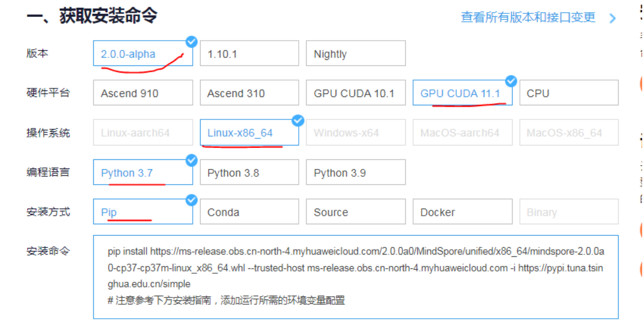This screenshot has height=323, width=644.
Task: Click the checkmark badge on Linux-x86_64
Action: click(297, 121)
